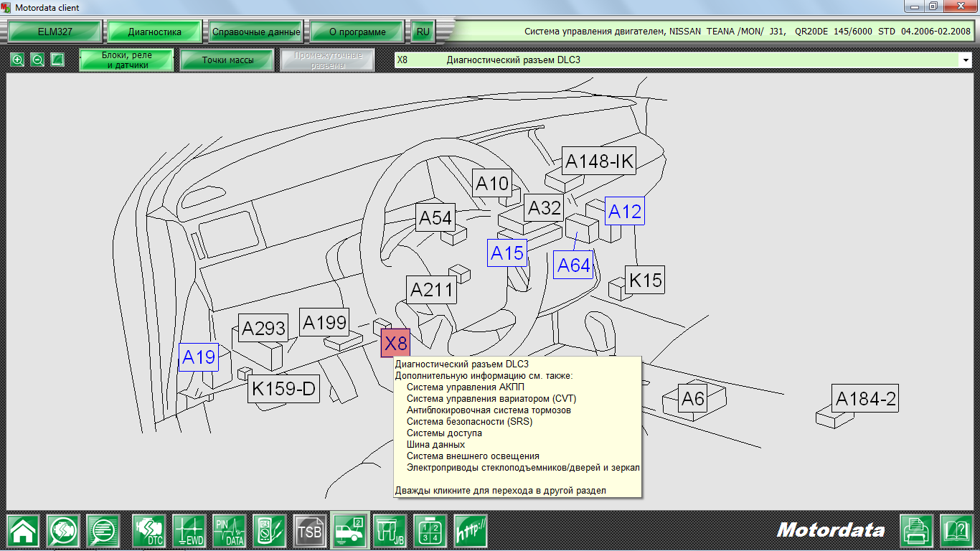This screenshot has width=980, height=551.
Task: Zoom out of the diagram
Action: 37,60
